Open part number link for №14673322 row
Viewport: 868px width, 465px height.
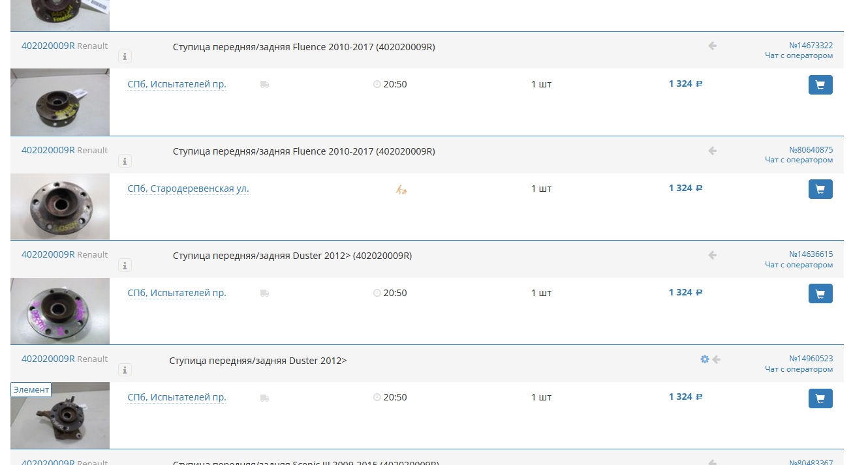(x=48, y=46)
